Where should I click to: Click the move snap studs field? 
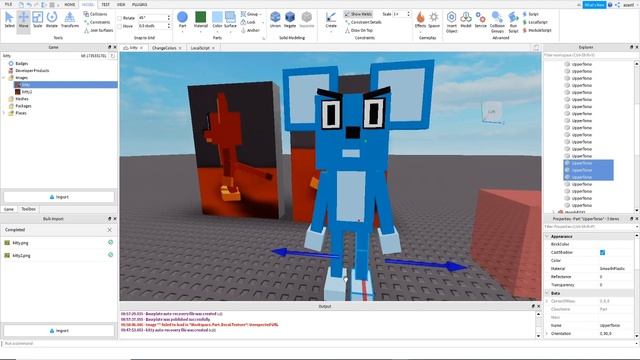click(152, 26)
